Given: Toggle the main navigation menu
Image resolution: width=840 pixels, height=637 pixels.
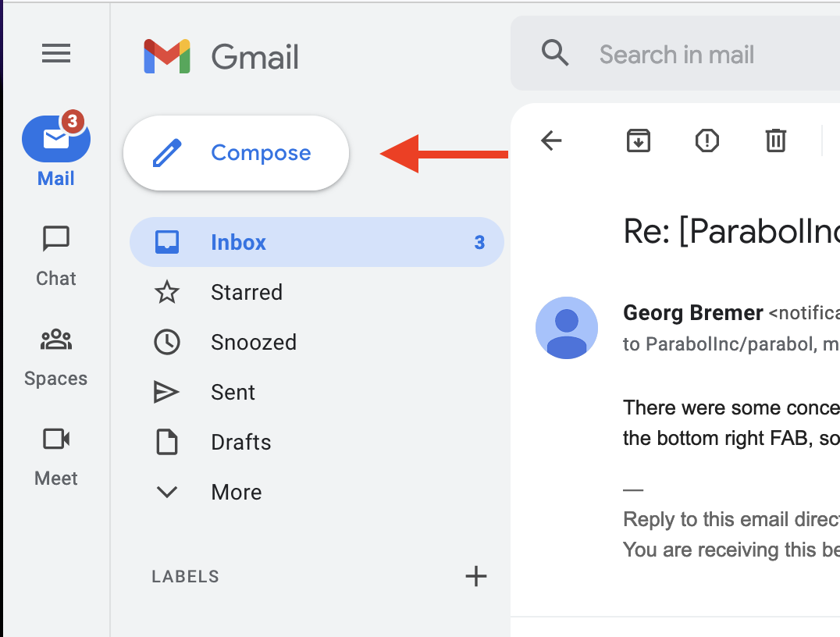Looking at the screenshot, I should point(55,53).
